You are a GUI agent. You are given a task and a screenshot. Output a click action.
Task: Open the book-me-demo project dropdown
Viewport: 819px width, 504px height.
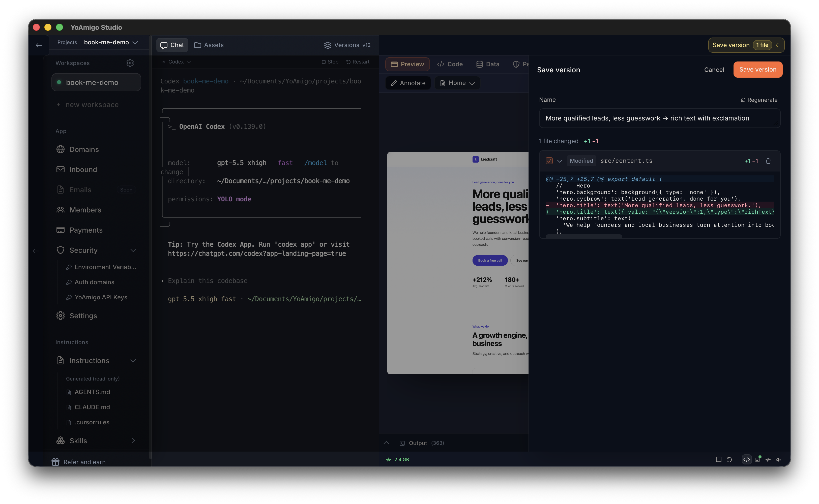tap(111, 42)
